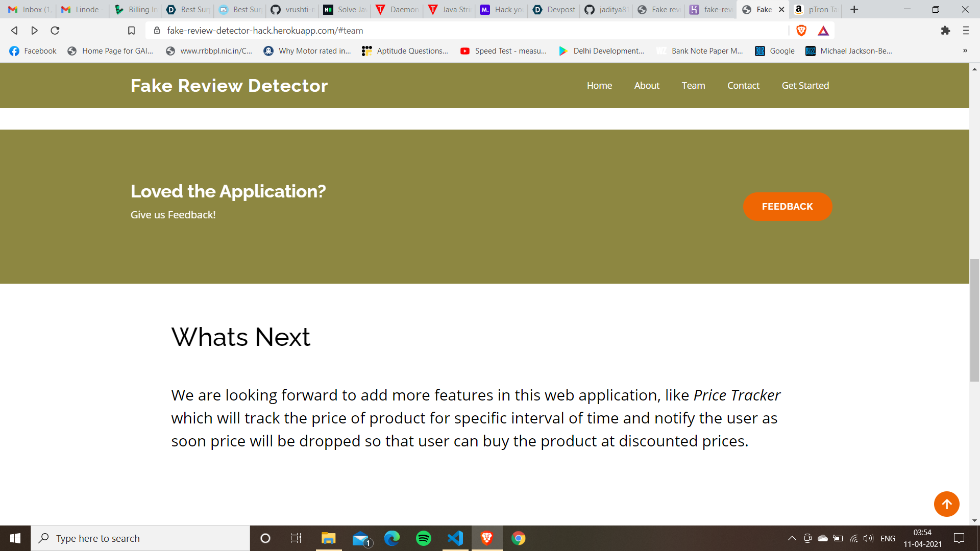
Task: Click the Brave Shields lion icon
Action: coord(801,31)
